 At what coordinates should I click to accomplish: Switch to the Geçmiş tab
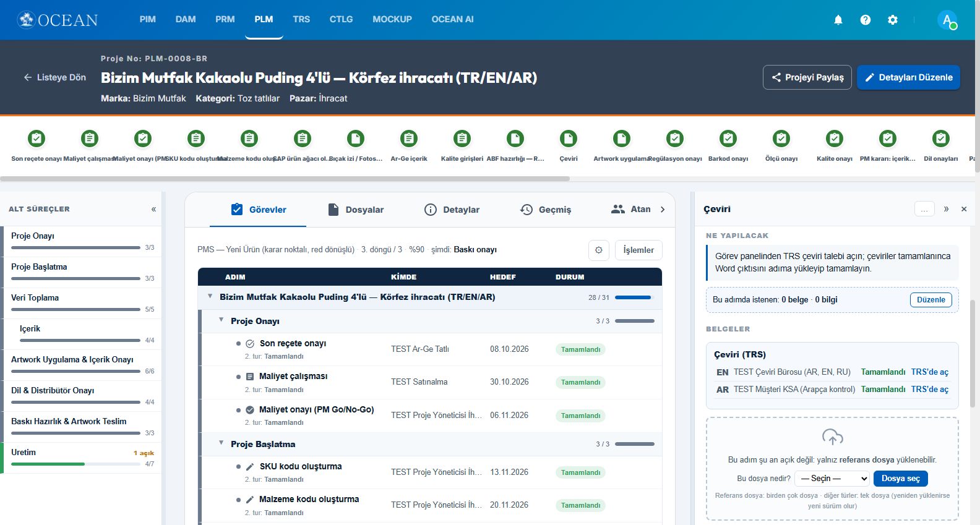[546, 210]
